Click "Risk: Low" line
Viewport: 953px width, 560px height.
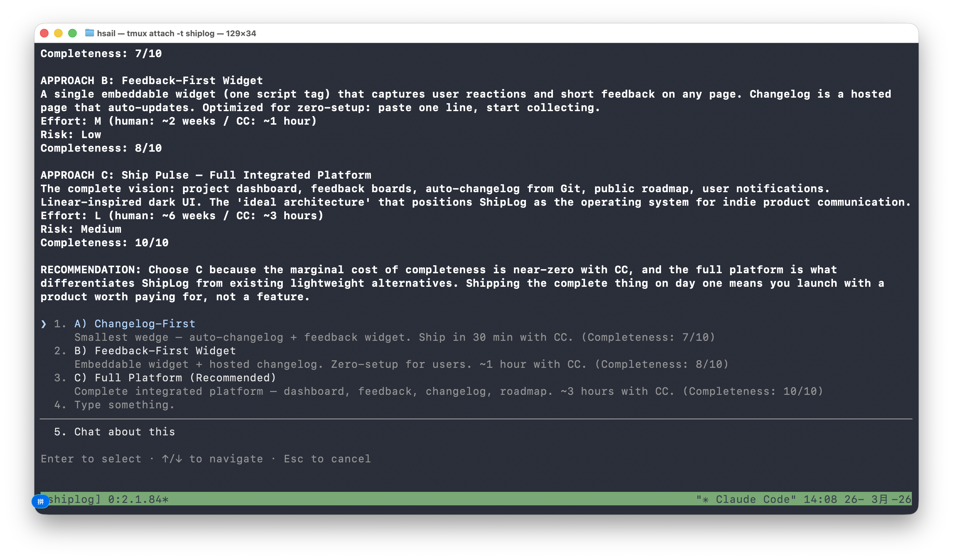tap(71, 134)
